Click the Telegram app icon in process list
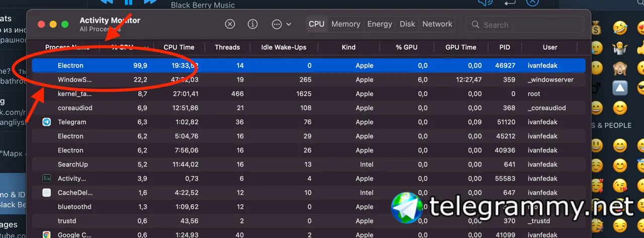 point(46,122)
